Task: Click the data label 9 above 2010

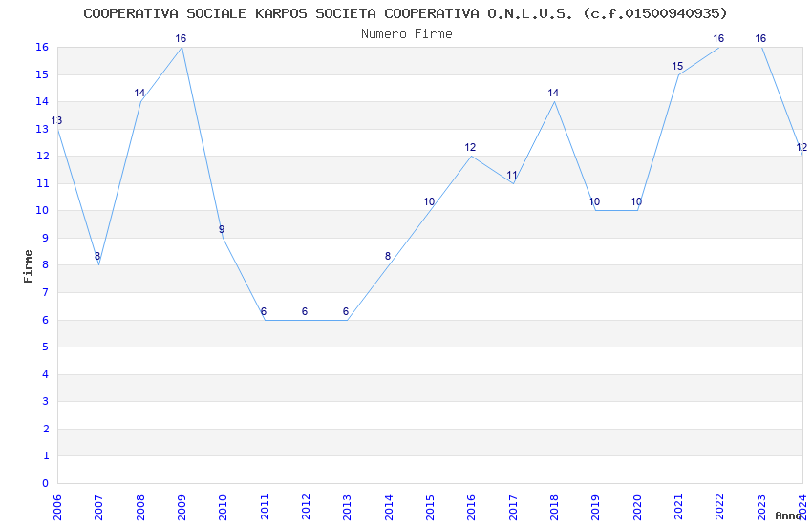Action: 222,230
